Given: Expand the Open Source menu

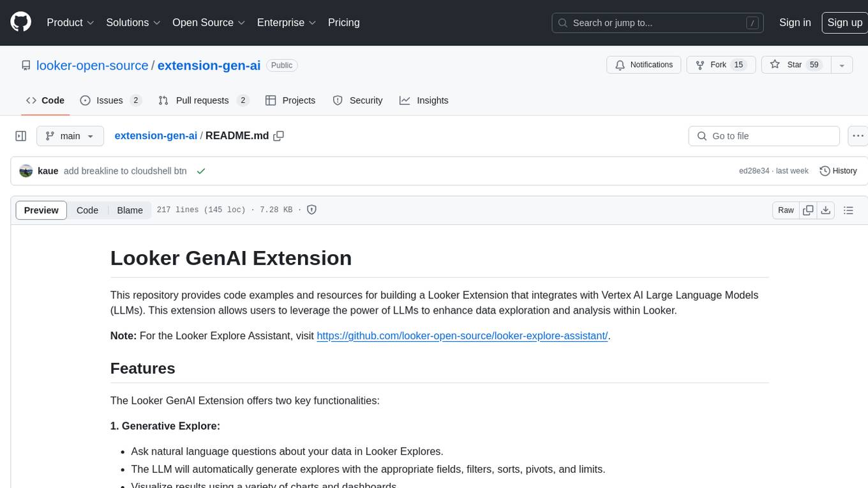Looking at the screenshot, I should tap(209, 22).
